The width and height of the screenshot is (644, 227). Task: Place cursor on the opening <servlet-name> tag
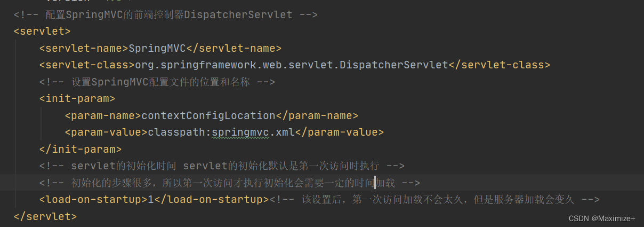[84, 48]
